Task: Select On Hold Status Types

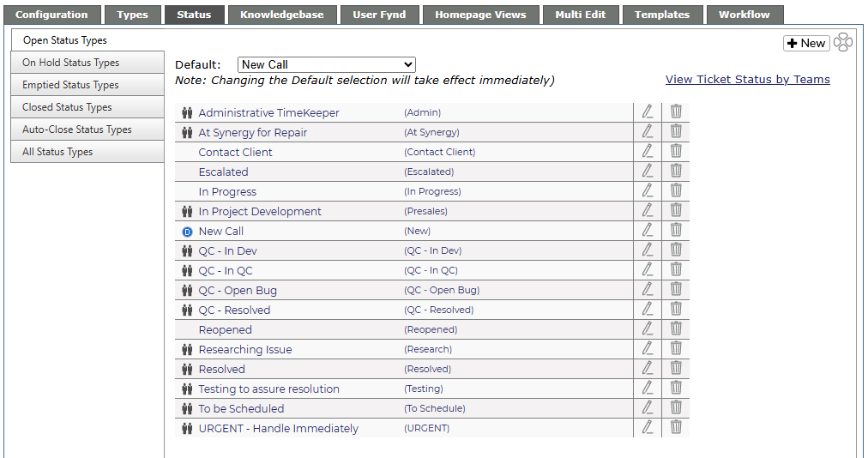Action: pos(87,63)
